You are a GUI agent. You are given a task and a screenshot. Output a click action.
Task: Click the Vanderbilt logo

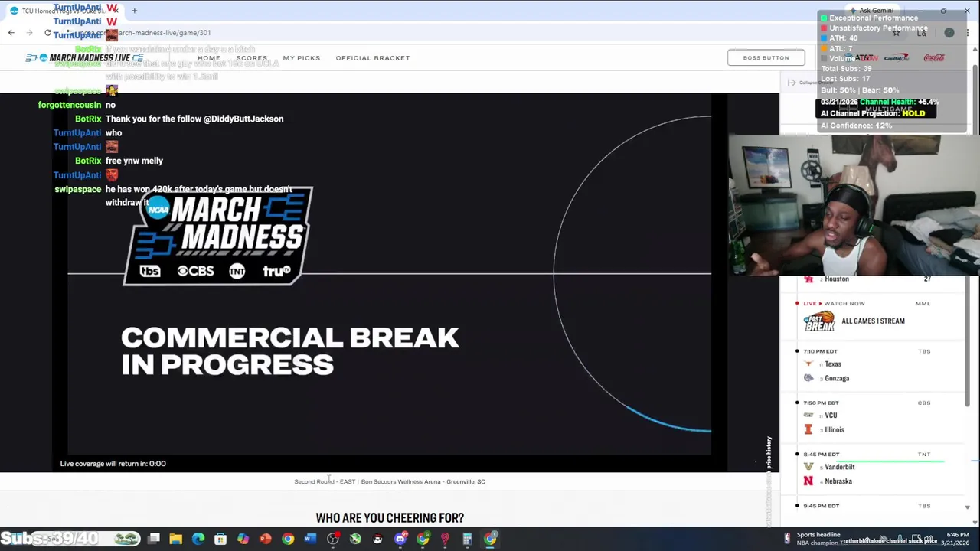coord(808,467)
